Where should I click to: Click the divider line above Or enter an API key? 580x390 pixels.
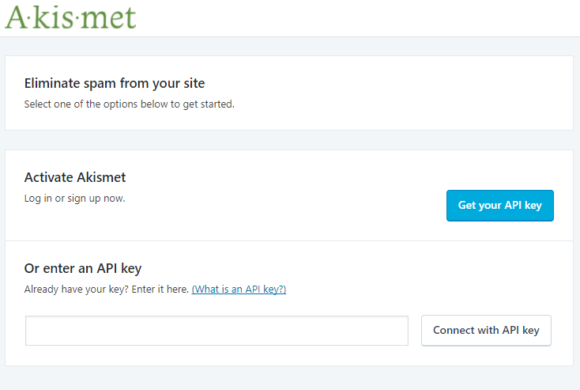coord(289,241)
